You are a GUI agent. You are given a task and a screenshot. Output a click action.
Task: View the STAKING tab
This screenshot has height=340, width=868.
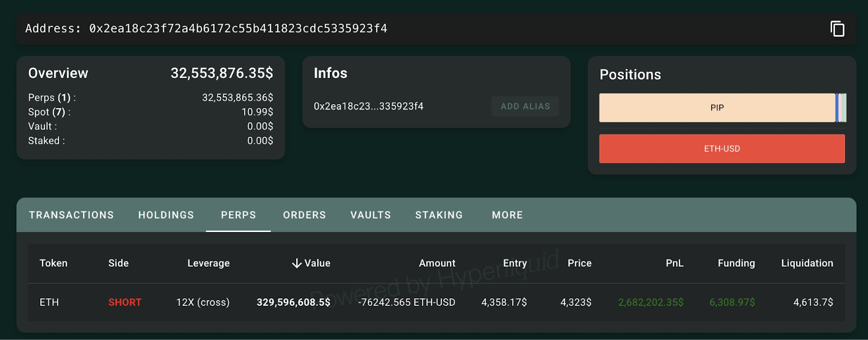pos(439,215)
